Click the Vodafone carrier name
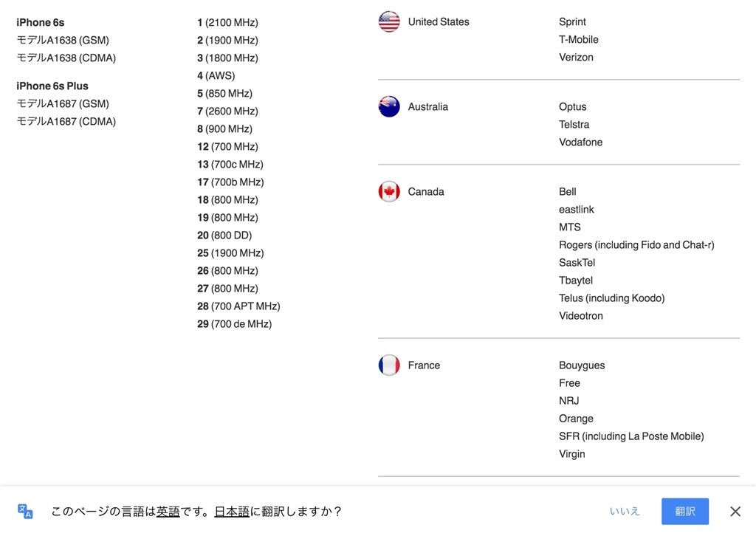This screenshot has width=756, height=536. pos(580,142)
